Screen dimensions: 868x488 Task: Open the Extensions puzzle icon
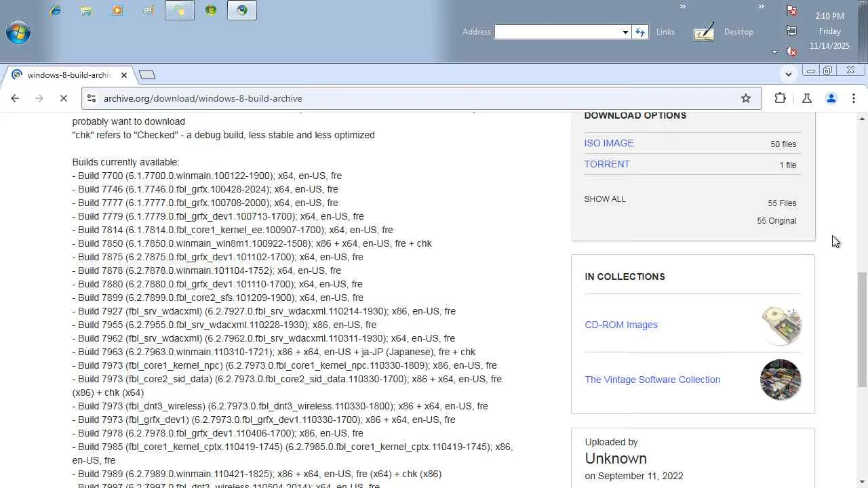(x=780, y=98)
